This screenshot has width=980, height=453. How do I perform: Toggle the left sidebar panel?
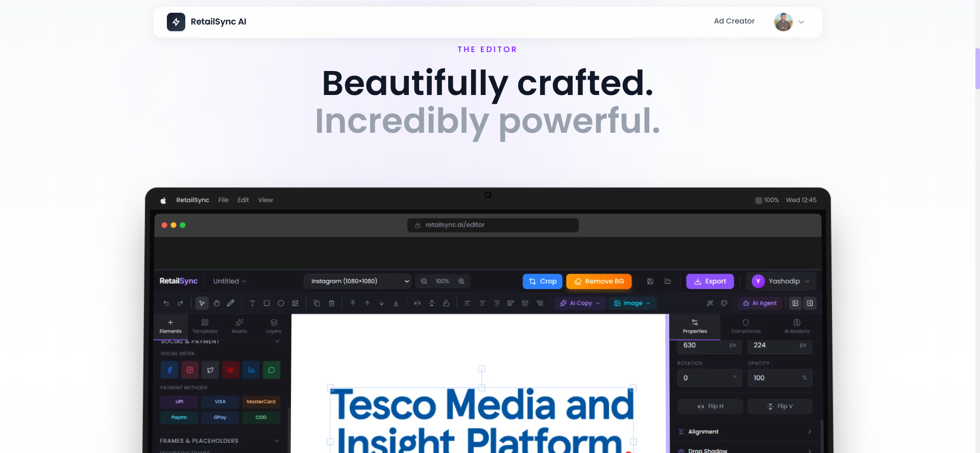coord(795,303)
